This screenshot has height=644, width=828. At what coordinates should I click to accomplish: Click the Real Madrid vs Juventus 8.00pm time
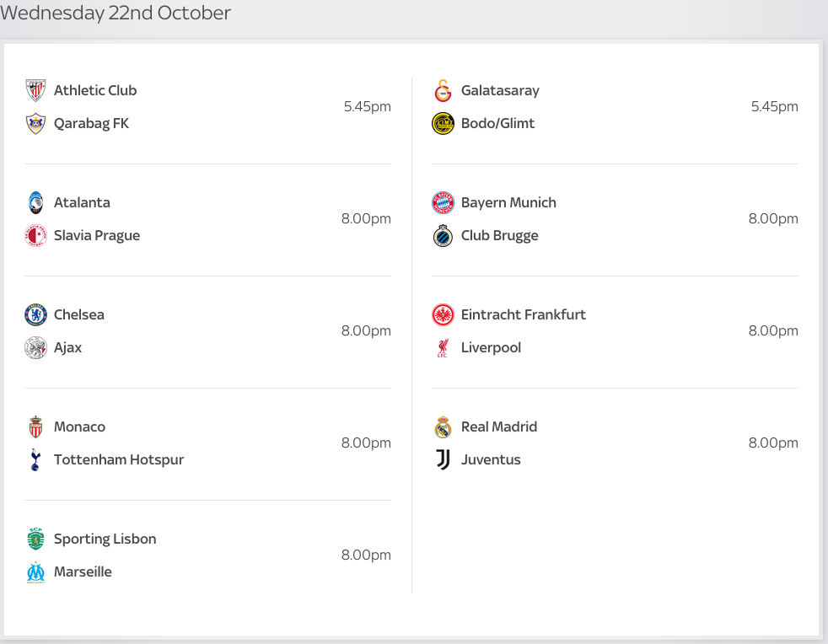(772, 443)
